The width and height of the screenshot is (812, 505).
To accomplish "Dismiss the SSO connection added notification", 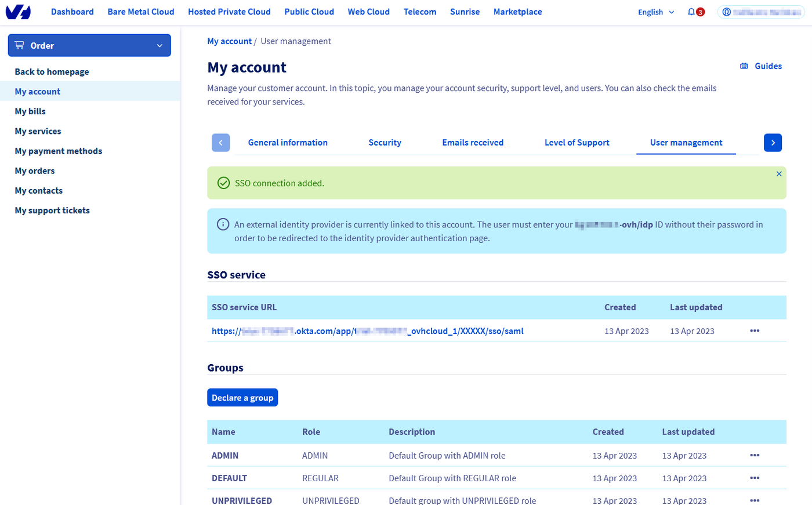I will [x=779, y=173].
